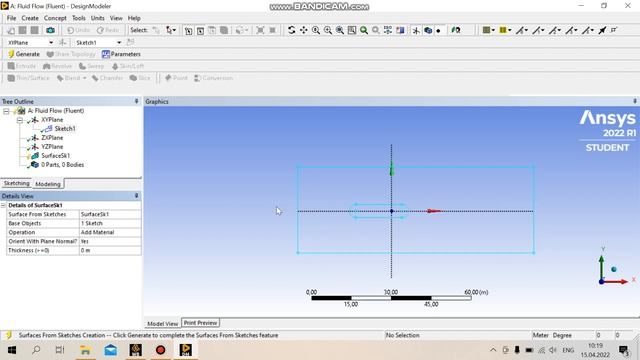Viewport: 640px width, 360px height.
Task: Switch to the Model View tab
Action: point(162,323)
